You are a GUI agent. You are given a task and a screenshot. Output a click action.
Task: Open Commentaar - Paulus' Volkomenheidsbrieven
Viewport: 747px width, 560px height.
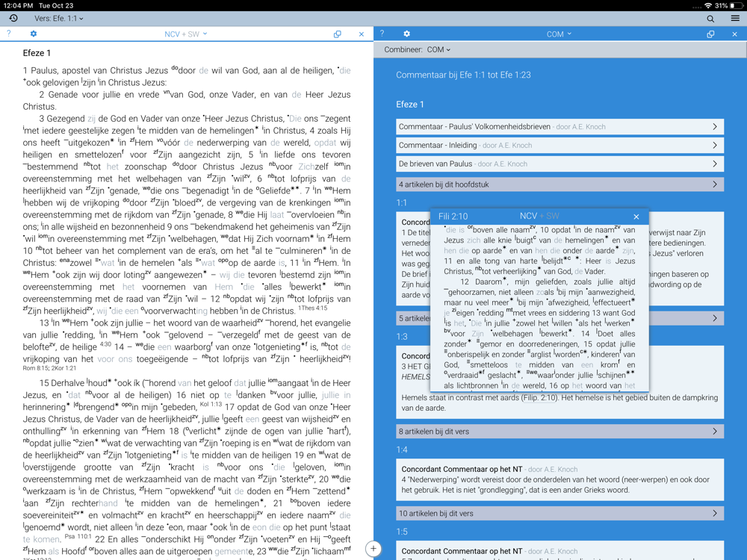click(x=560, y=127)
